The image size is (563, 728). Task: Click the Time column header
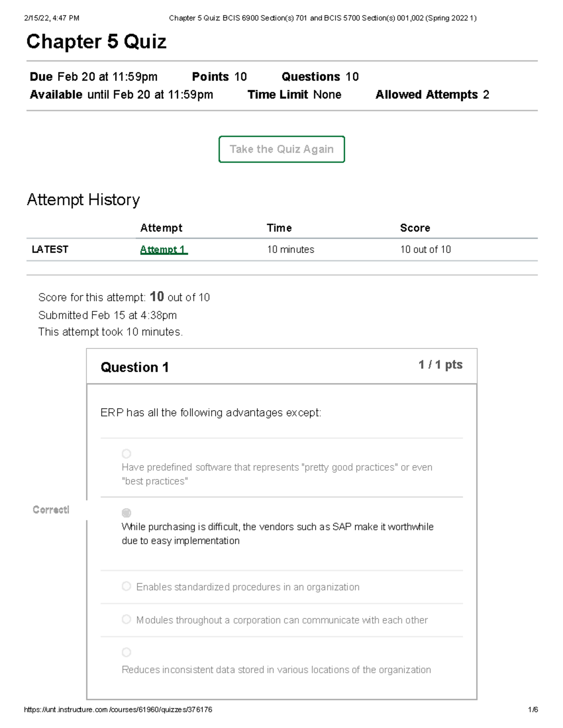[x=279, y=228]
